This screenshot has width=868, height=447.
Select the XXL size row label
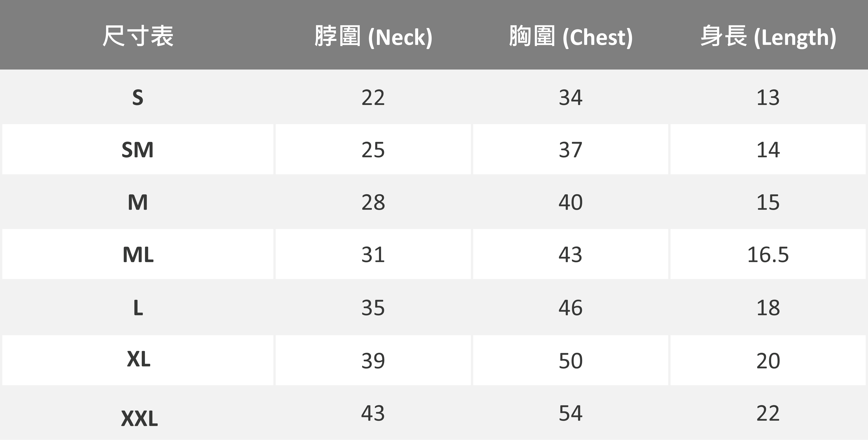pos(139,418)
